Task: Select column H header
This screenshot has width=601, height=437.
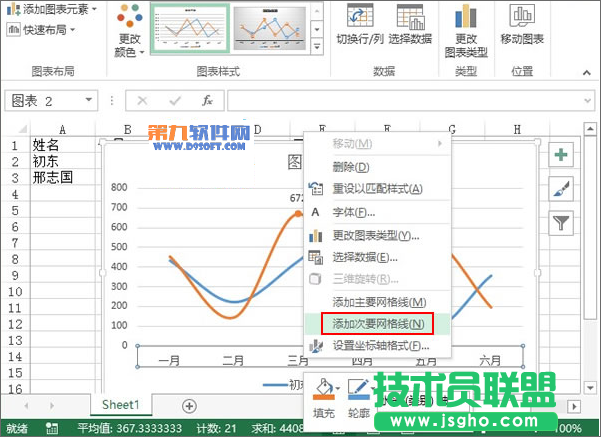Action: [x=517, y=130]
